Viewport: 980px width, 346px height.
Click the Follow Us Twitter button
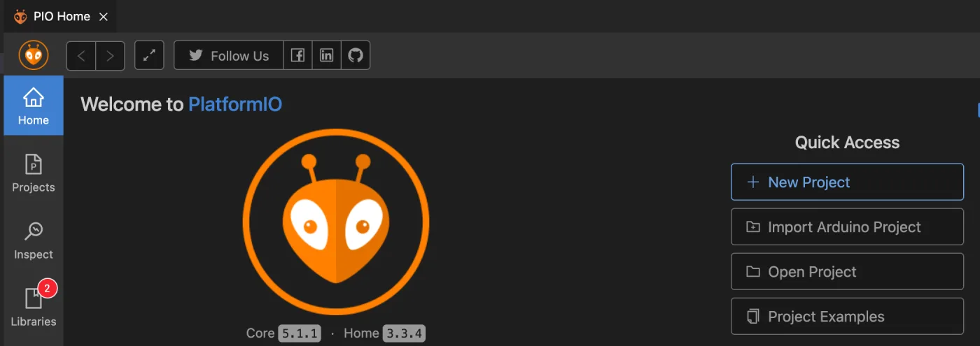tap(229, 56)
